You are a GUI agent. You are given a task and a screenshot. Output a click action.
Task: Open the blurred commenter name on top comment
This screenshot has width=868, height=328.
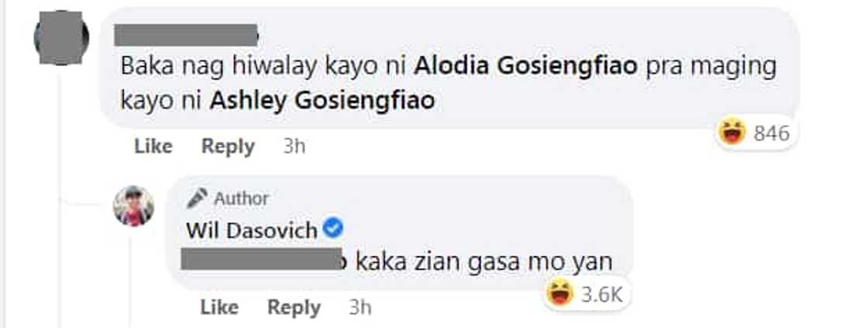pyautogui.click(x=187, y=35)
